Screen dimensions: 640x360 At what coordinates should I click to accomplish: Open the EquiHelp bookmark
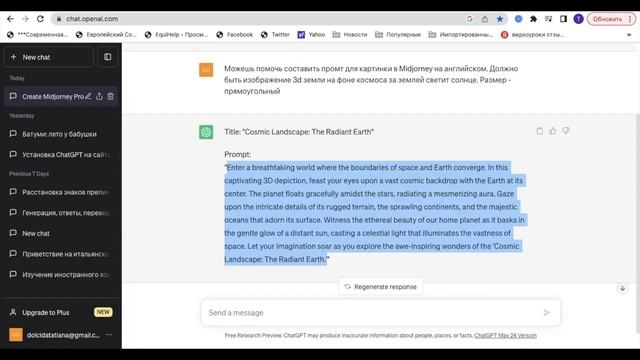(x=176, y=35)
